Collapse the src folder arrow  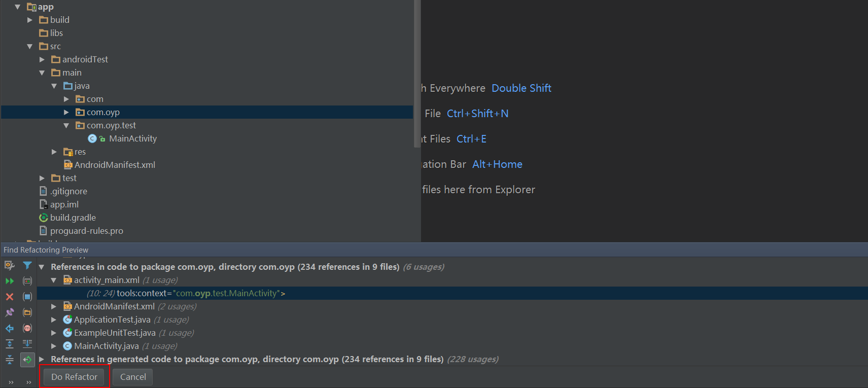tap(30, 46)
